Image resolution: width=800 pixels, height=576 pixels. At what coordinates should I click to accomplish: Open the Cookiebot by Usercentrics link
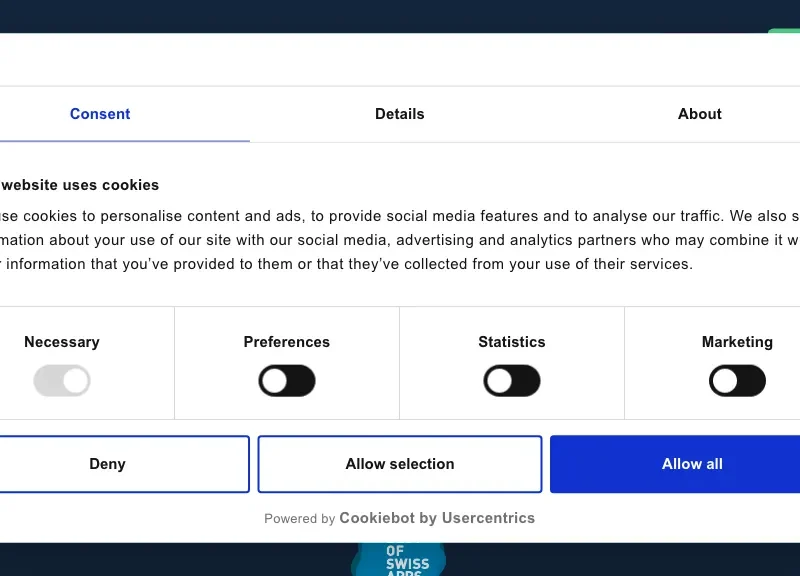437,518
